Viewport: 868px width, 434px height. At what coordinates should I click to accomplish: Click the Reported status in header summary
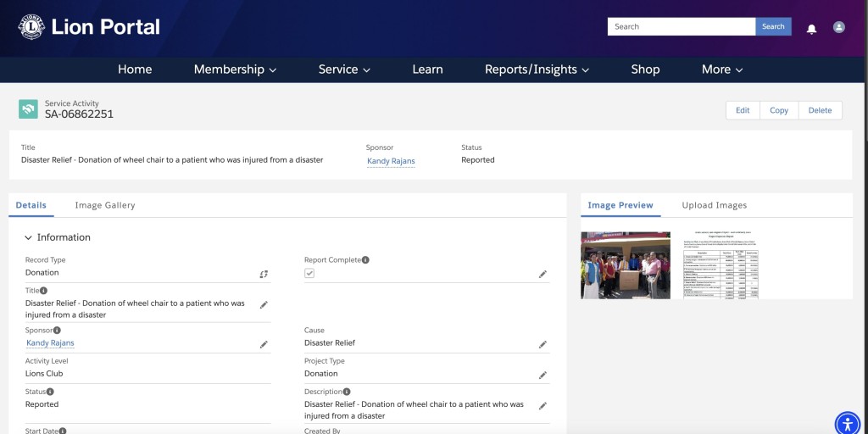click(x=478, y=160)
